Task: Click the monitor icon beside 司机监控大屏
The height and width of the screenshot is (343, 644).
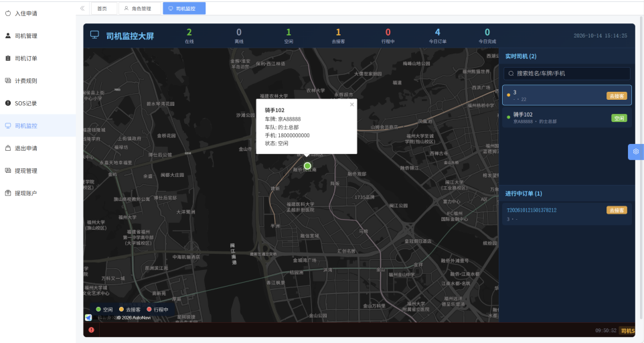Action: coord(94,36)
